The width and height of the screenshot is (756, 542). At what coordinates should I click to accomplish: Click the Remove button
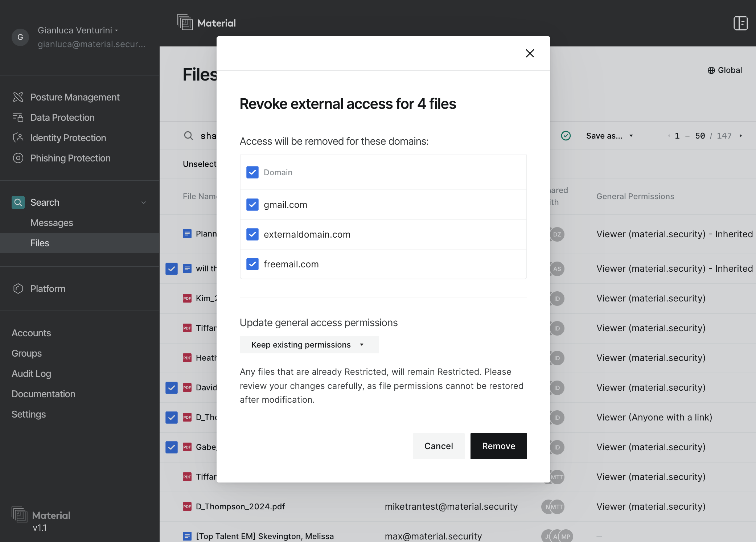tap(499, 446)
